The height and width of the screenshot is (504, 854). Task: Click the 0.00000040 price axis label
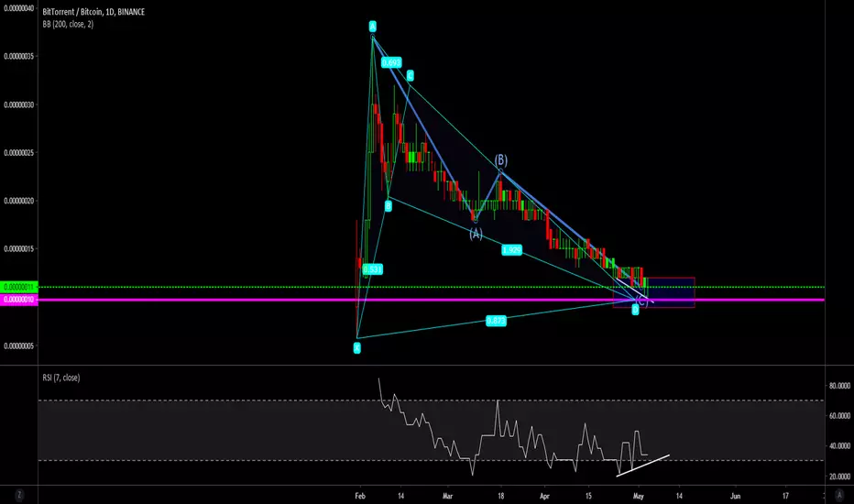(19, 8)
